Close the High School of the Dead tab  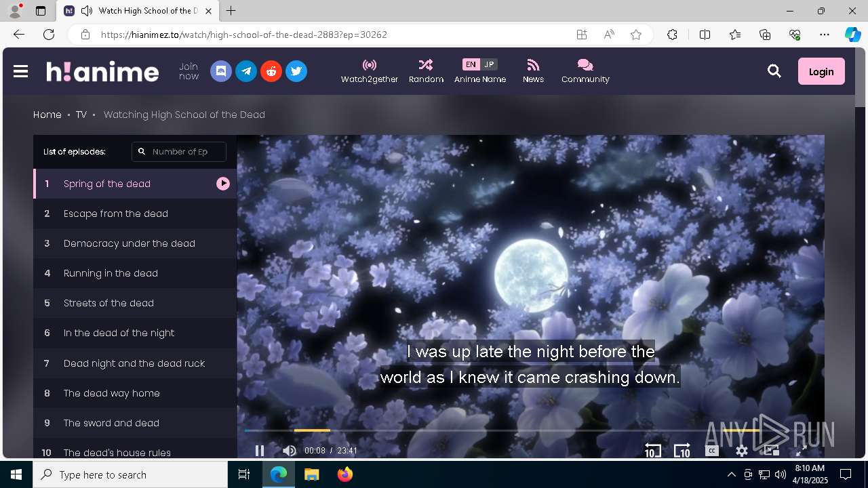tap(209, 11)
